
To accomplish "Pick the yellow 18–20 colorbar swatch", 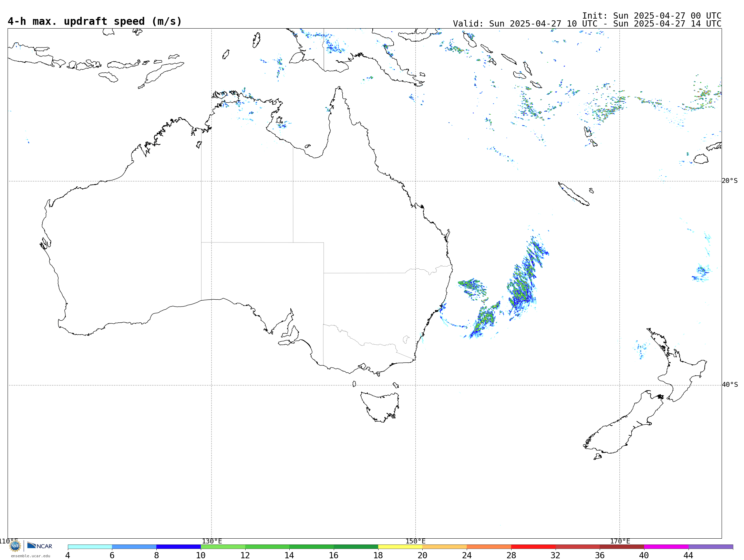I will [x=400, y=547].
